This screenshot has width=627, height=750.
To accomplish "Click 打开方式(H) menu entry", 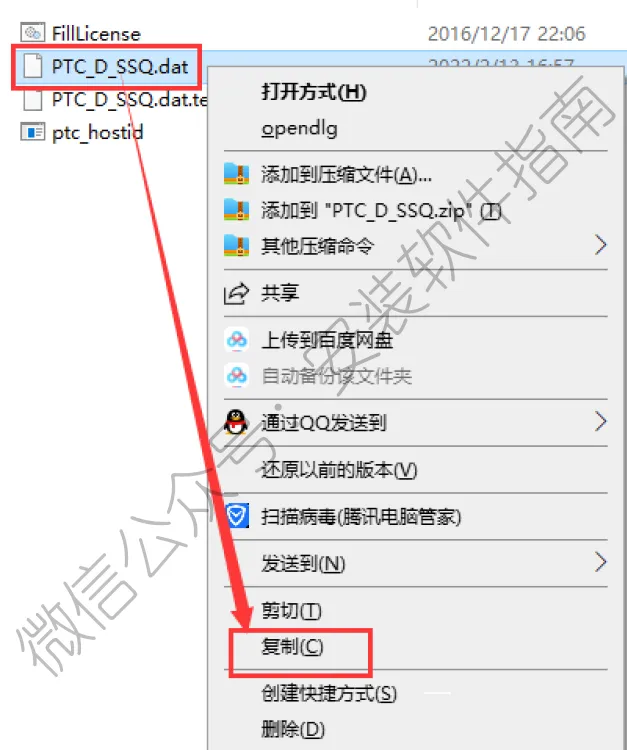I will tap(314, 91).
